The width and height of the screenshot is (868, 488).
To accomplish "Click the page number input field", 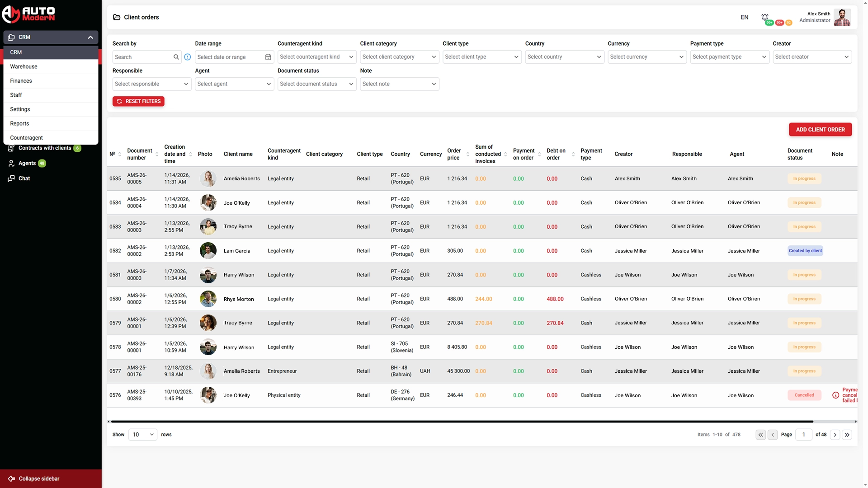I will pos(803,434).
